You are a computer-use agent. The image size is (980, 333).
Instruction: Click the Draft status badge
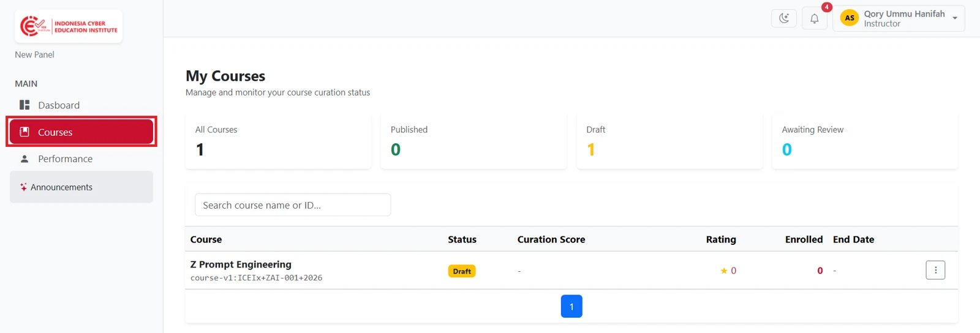coord(462,271)
